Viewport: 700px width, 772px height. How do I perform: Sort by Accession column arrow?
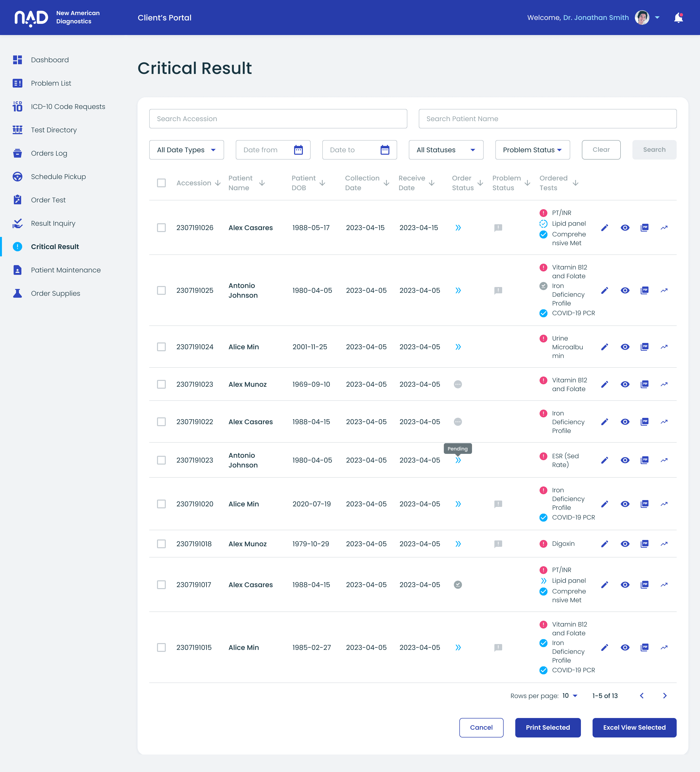218,183
